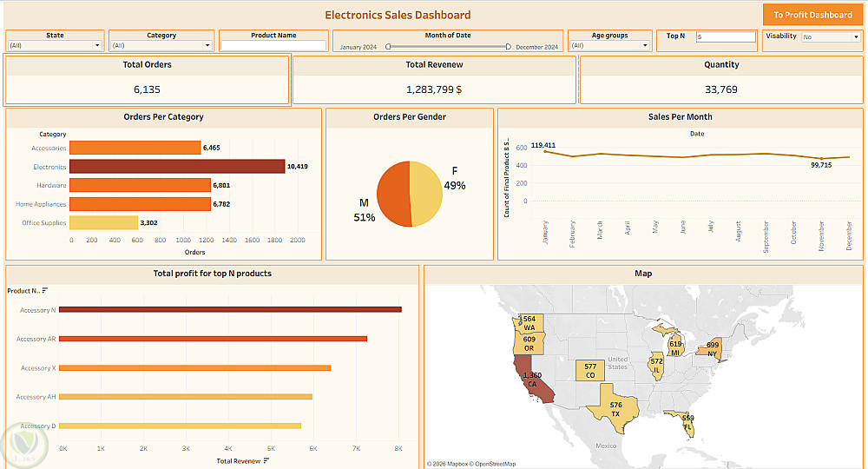Viewport: 868px width, 469px height.
Task: Select the California state on the map
Action: [x=531, y=380]
